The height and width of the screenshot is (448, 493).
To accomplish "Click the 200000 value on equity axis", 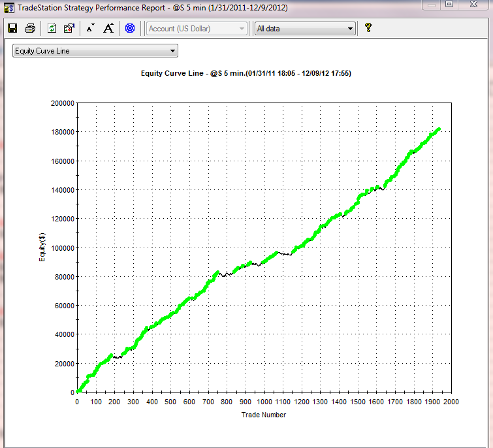I will pos(62,103).
